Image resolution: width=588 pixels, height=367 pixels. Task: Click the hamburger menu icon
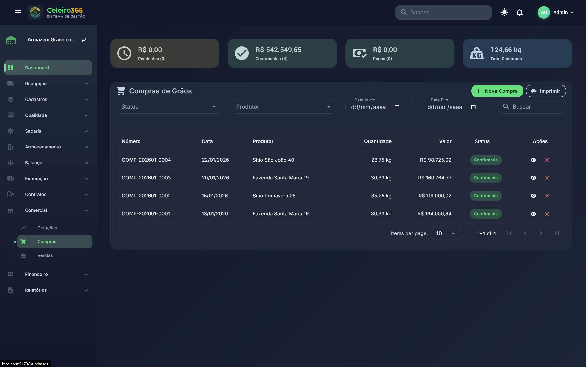(x=18, y=12)
